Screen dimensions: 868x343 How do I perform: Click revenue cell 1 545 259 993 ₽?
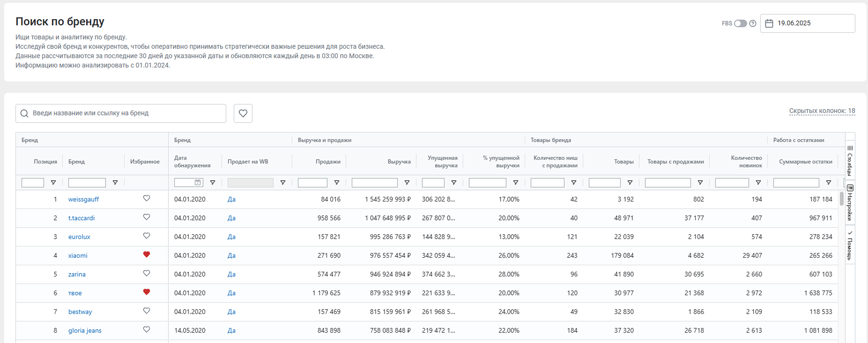coord(387,199)
